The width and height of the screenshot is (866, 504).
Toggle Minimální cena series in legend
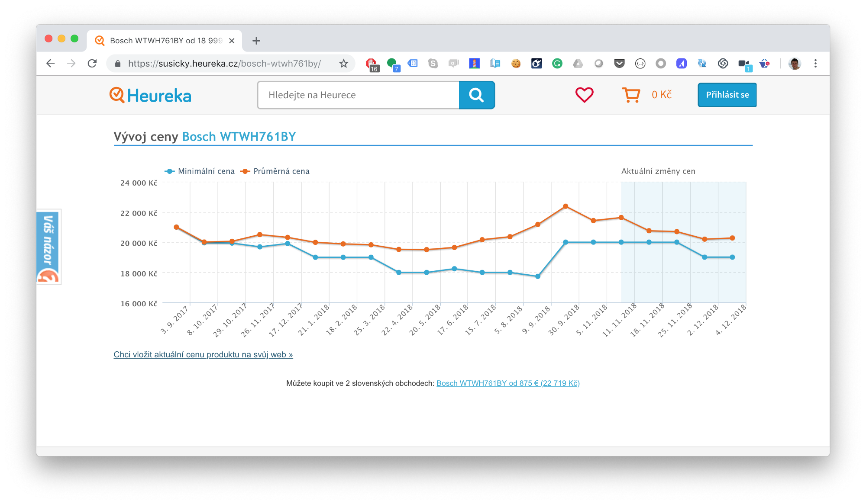tap(206, 171)
